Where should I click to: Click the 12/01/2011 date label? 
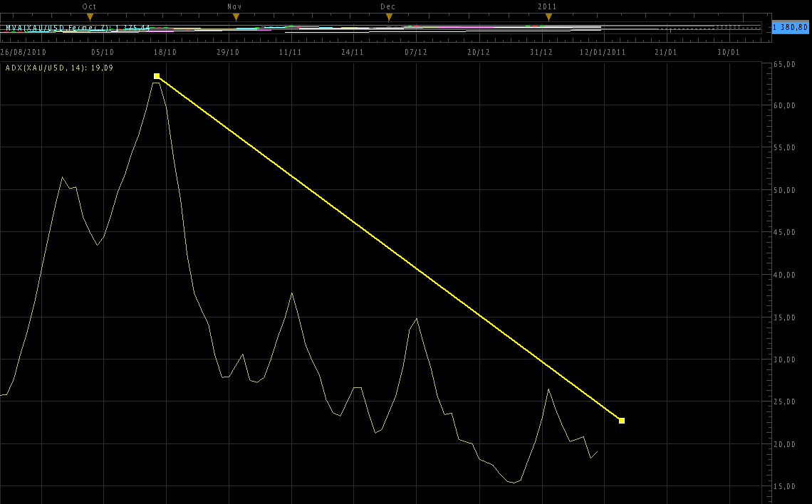(603, 52)
